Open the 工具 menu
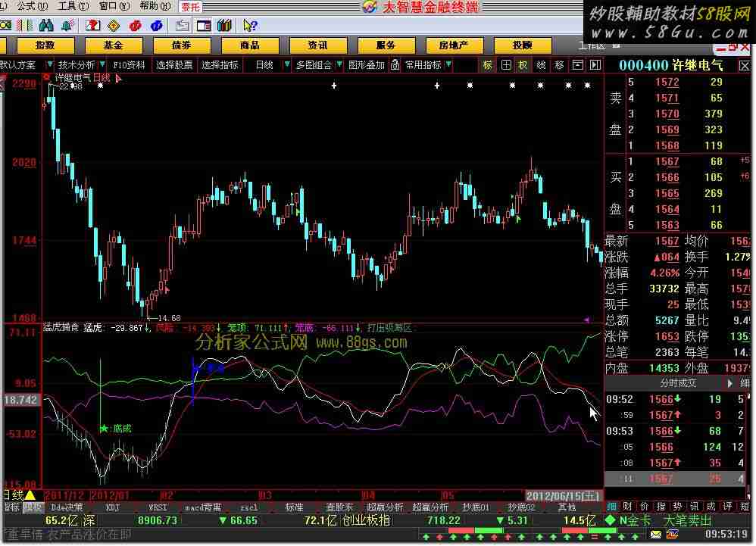The height and width of the screenshot is (546, 756). pos(73,6)
